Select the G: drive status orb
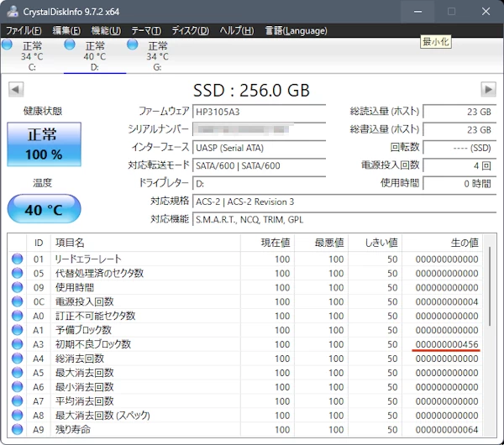The height and width of the screenshot is (445, 504). [133, 44]
